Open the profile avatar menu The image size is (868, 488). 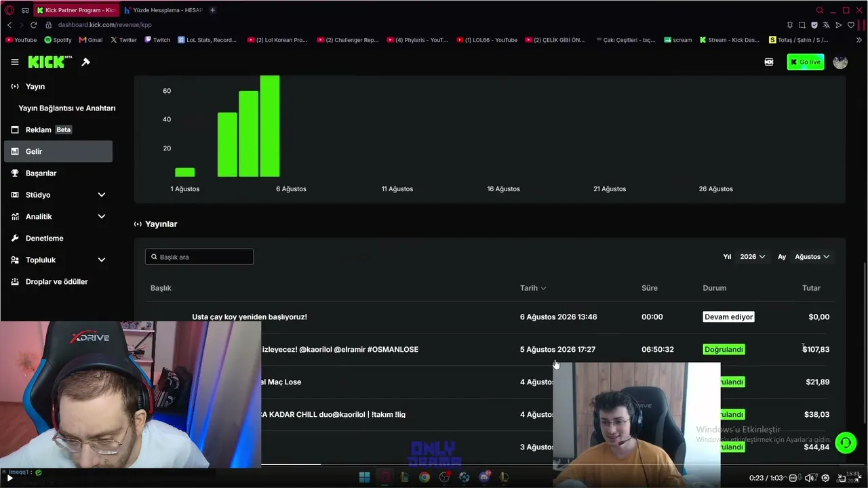pyautogui.click(x=840, y=62)
